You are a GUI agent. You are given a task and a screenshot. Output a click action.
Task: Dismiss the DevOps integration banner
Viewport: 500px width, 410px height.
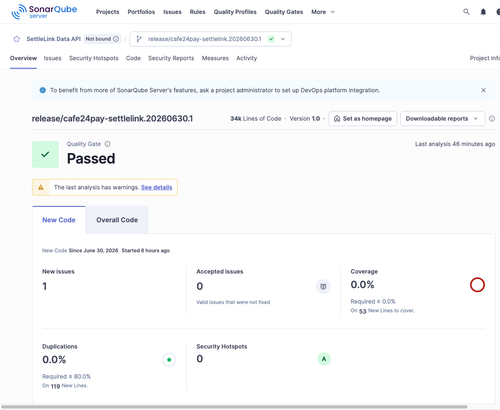(x=483, y=90)
